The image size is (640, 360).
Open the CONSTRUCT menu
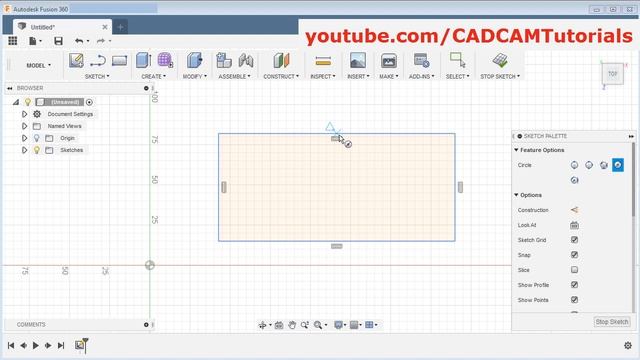point(281,76)
